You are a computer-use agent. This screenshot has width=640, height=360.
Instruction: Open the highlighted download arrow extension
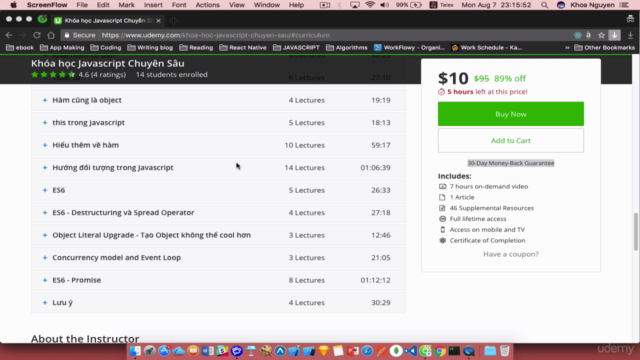point(614,35)
